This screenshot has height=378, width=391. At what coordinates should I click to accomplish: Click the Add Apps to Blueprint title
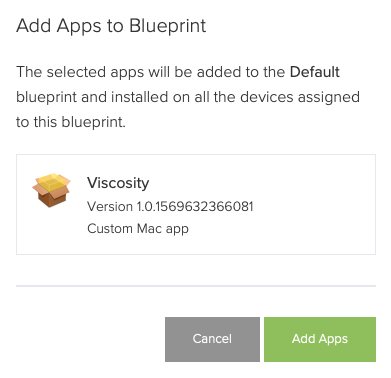pos(111,26)
